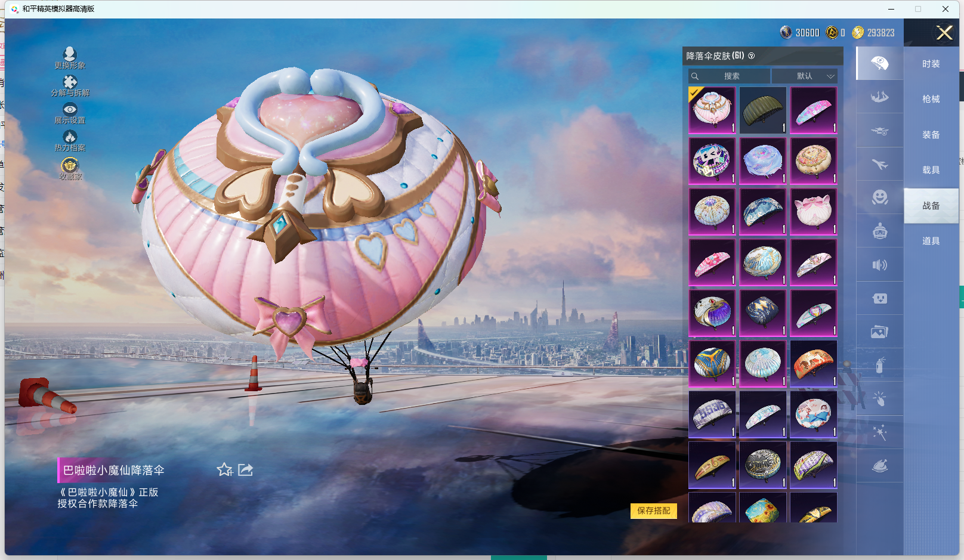Click the share arrow icon

pyautogui.click(x=245, y=470)
